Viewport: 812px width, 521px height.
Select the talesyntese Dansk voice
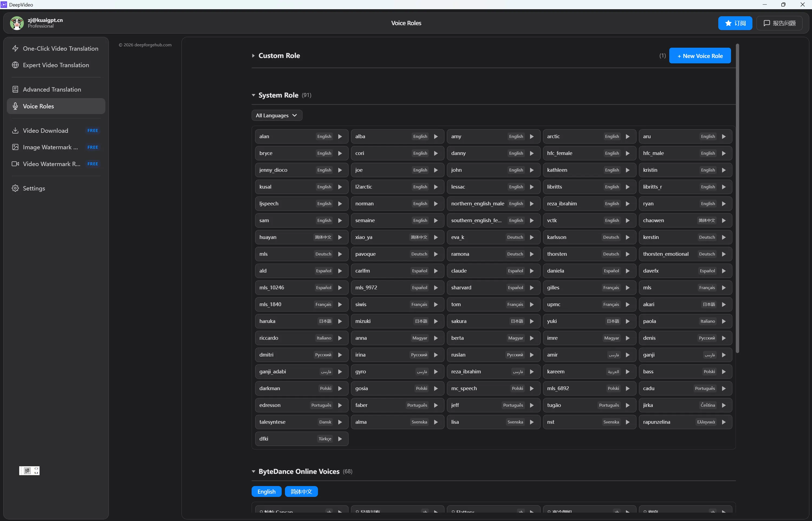coord(302,422)
